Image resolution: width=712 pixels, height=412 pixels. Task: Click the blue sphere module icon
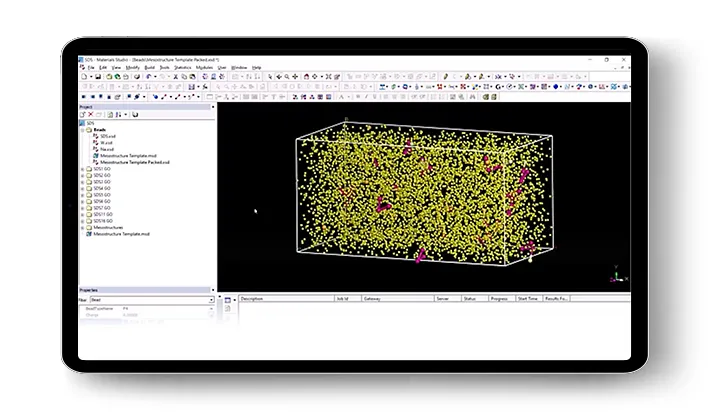pos(555,86)
